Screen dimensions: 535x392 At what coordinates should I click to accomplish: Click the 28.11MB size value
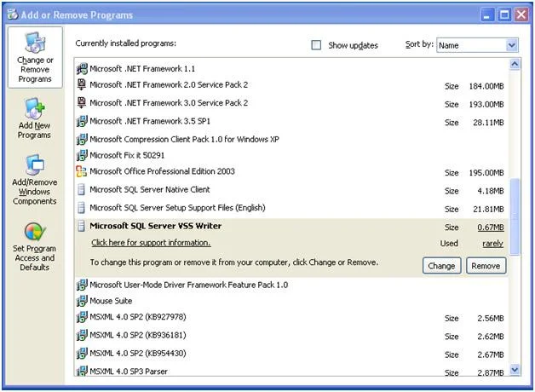[488, 123]
